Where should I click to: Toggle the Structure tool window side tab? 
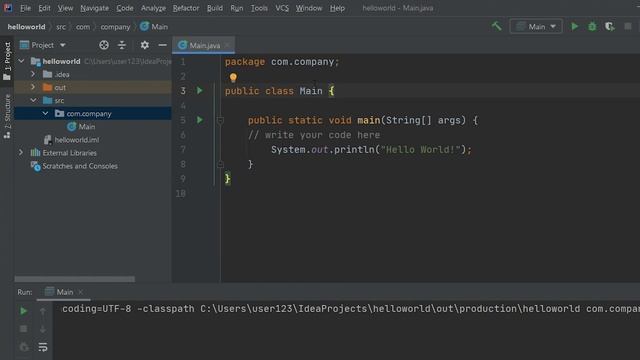coord(7,116)
